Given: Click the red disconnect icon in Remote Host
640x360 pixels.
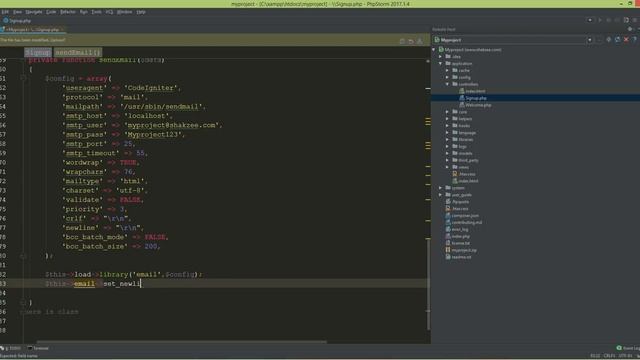Looking at the screenshot, I should 626,40.
